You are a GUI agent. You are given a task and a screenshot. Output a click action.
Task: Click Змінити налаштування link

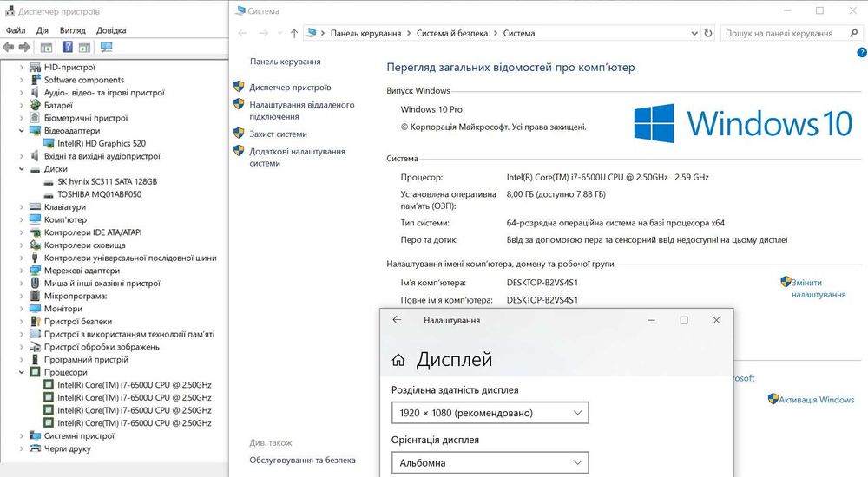819,288
